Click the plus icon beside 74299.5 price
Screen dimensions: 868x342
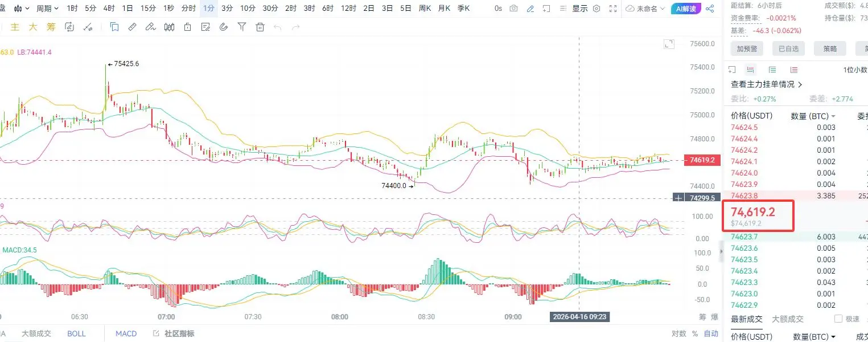point(678,198)
